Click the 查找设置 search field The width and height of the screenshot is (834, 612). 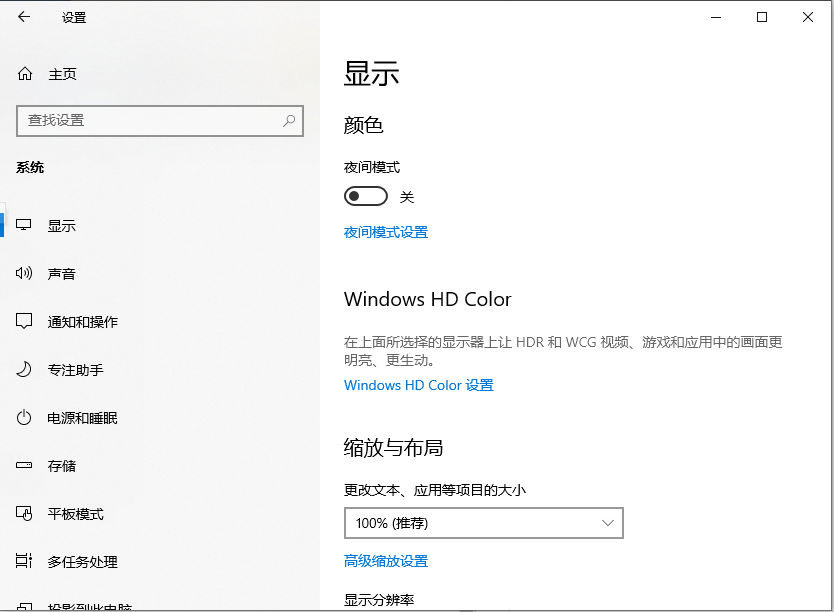click(x=150, y=120)
